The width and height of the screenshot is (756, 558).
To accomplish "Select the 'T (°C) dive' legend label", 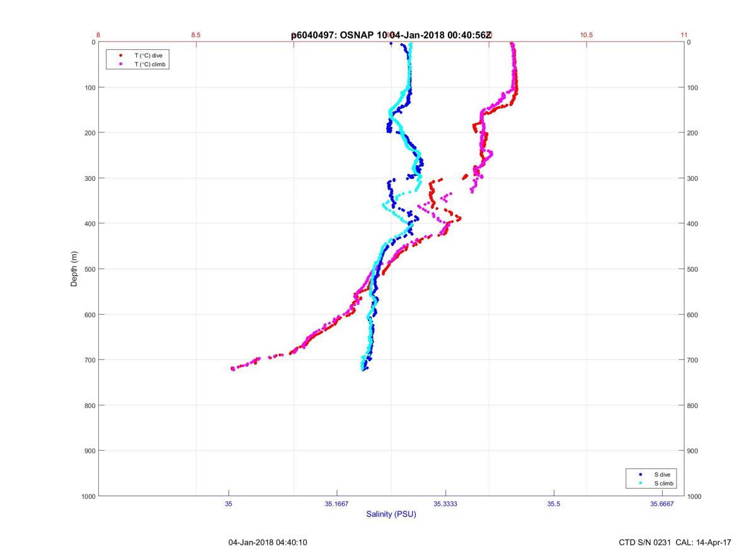I will point(148,55).
